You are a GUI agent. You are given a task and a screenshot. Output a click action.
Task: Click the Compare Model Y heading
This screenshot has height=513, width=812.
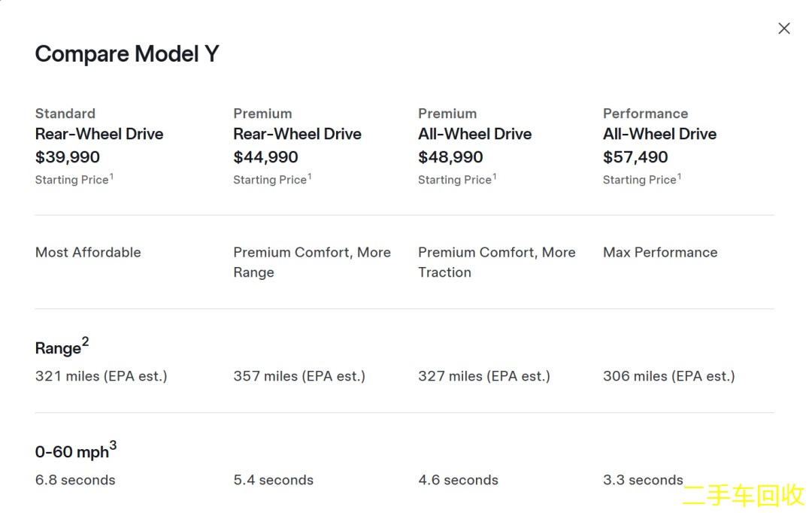point(127,54)
